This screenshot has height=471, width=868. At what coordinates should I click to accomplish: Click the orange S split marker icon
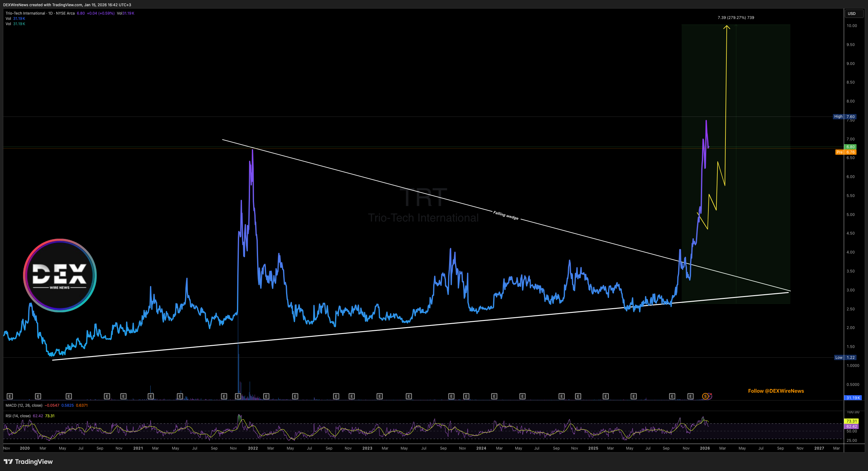point(705,396)
